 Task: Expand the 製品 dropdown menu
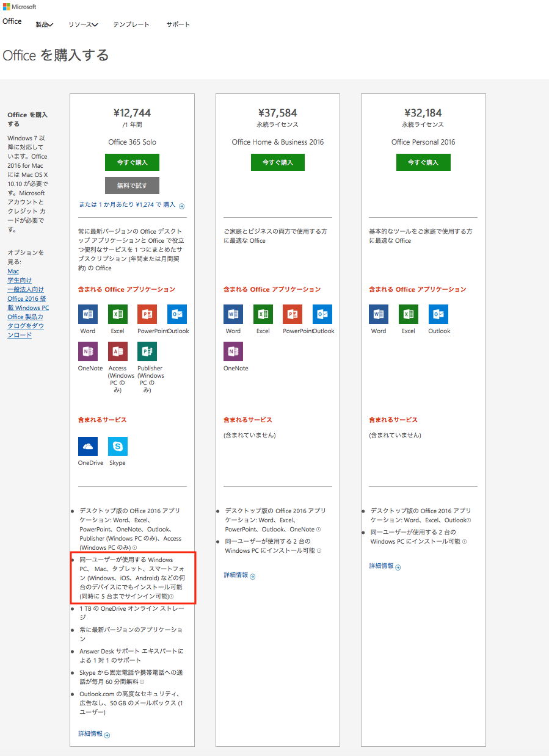tap(45, 24)
